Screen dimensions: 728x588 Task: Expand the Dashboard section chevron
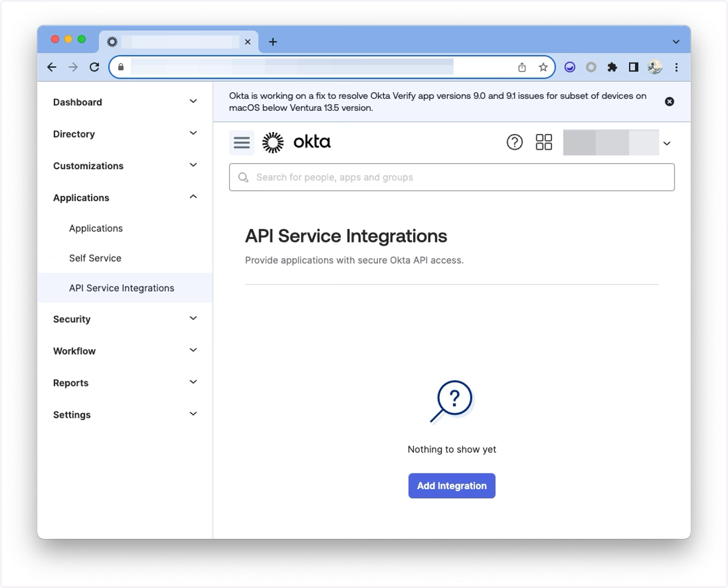pyautogui.click(x=193, y=101)
